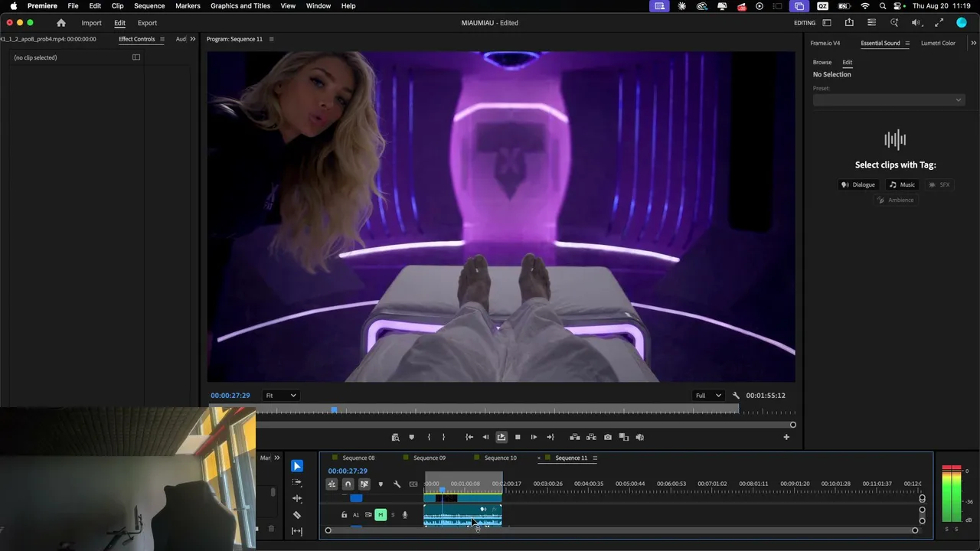This screenshot has height=551, width=980.
Task: Expand hidden right panel tabs chevron
Action: (973, 43)
